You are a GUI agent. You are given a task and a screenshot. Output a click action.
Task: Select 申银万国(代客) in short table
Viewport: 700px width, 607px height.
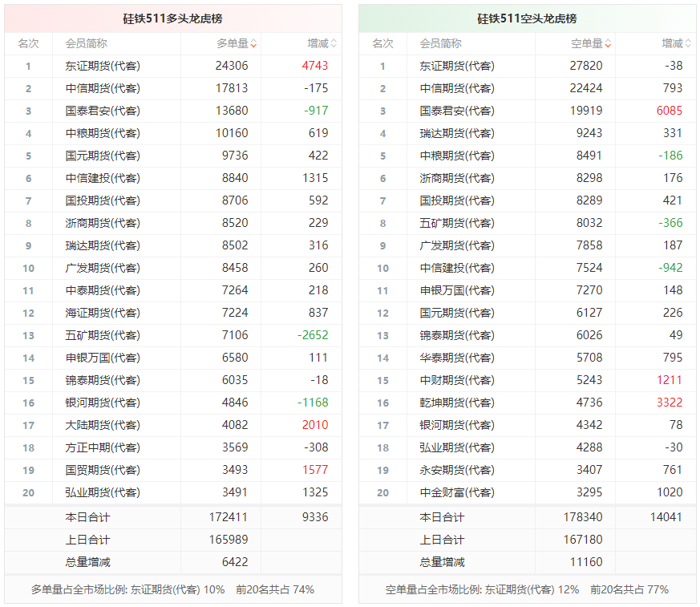point(457,290)
